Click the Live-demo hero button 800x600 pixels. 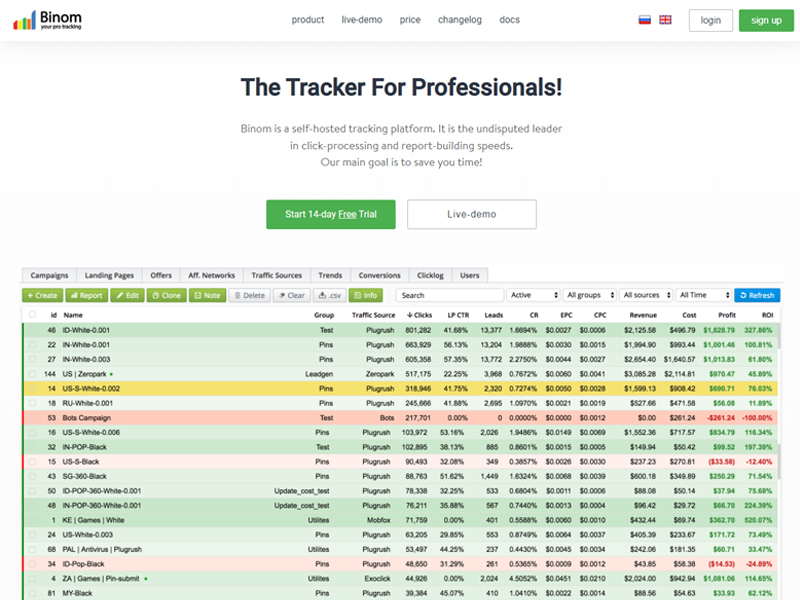coord(471,214)
